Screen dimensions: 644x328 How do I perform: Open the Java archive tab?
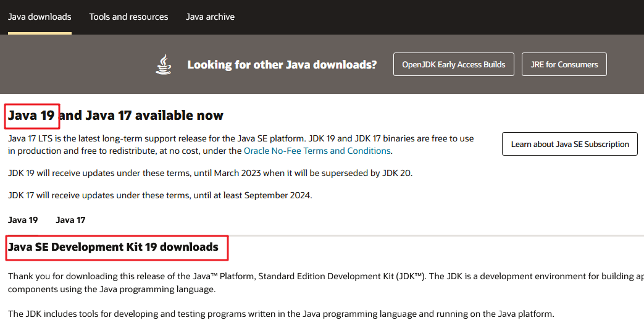tap(210, 17)
